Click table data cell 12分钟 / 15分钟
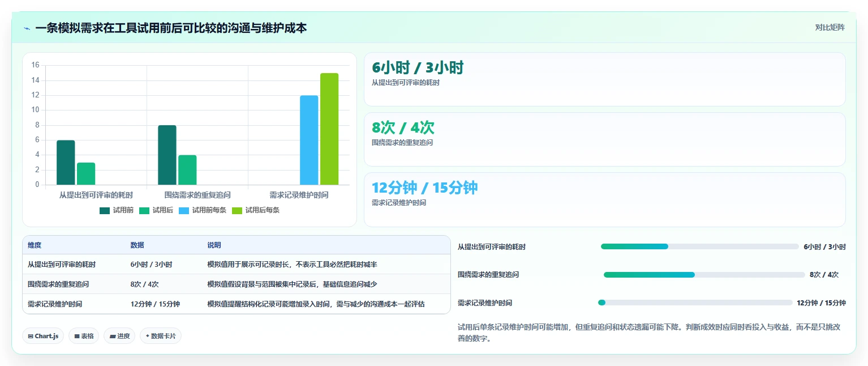 (x=156, y=304)
